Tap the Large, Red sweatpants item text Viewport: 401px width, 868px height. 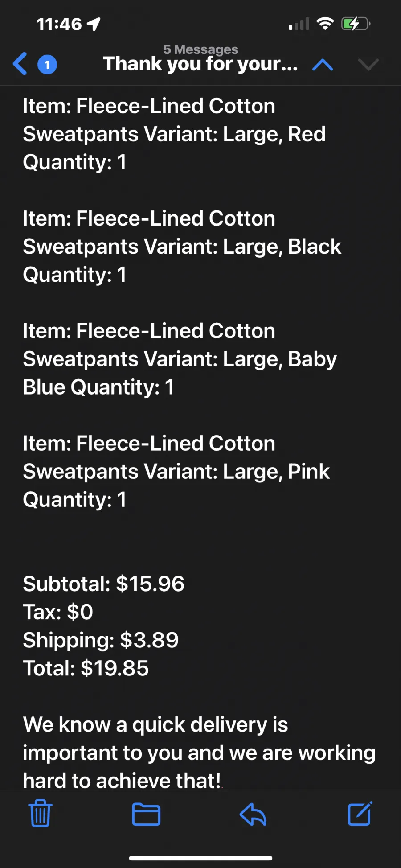[x=174, y=134]
